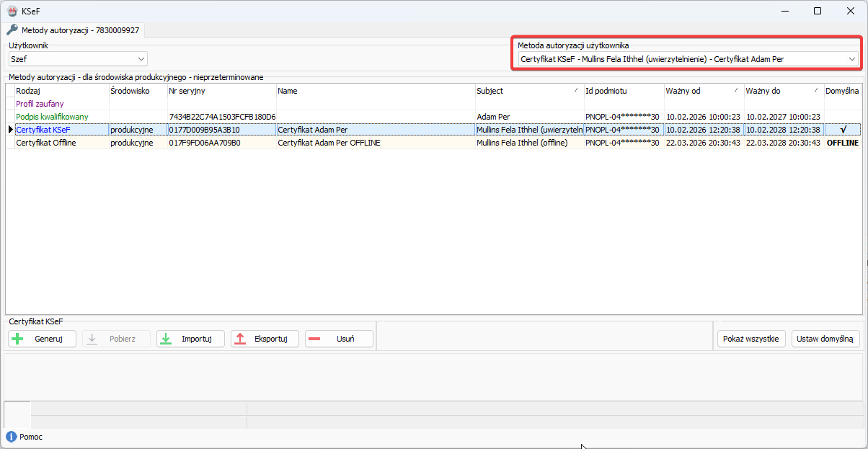Viewport: 868px width, 449px height.
Task: Click the Importuj green arrow icon
Action: click(x=166, y=339)
